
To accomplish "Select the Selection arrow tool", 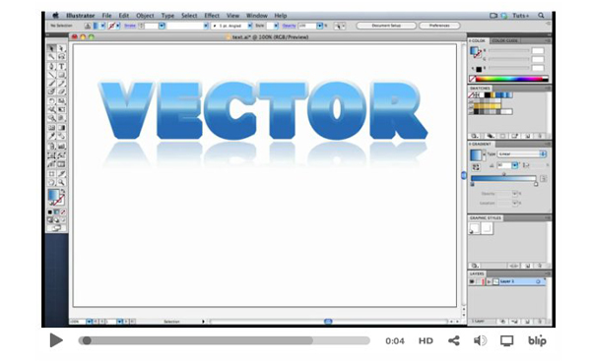I will (x=52, y=48).
